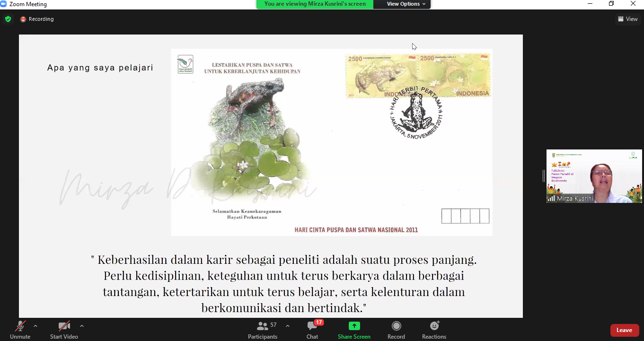Image resolution: width=644 pixels, height=341 pixels.
Task: Open the Chat panel
Action: click(312, 330)
